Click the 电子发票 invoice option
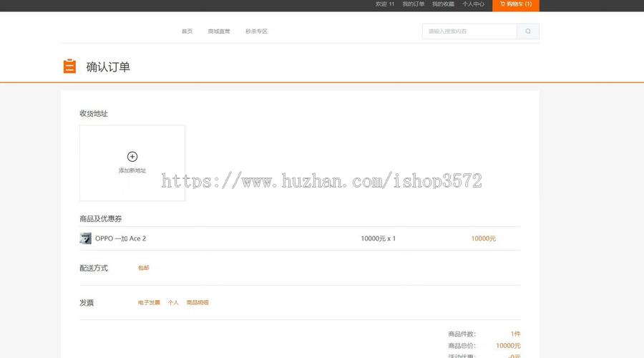644x358 pixels. click(149, 303)
